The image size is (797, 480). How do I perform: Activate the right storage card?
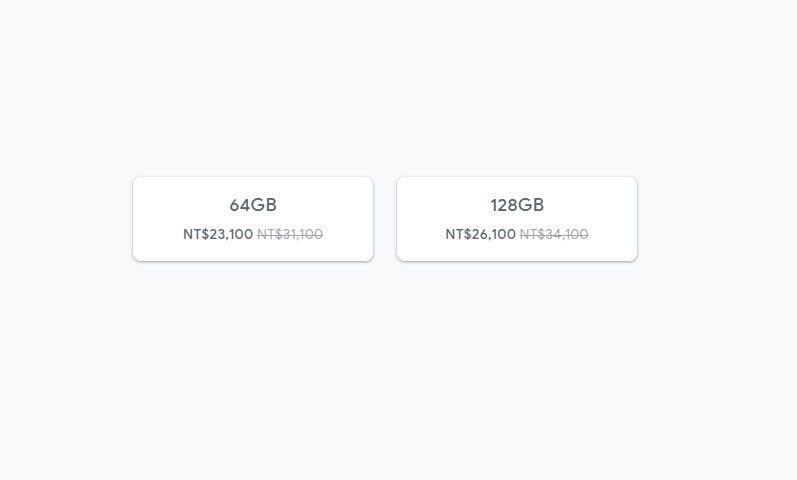[x=517, y=219]
